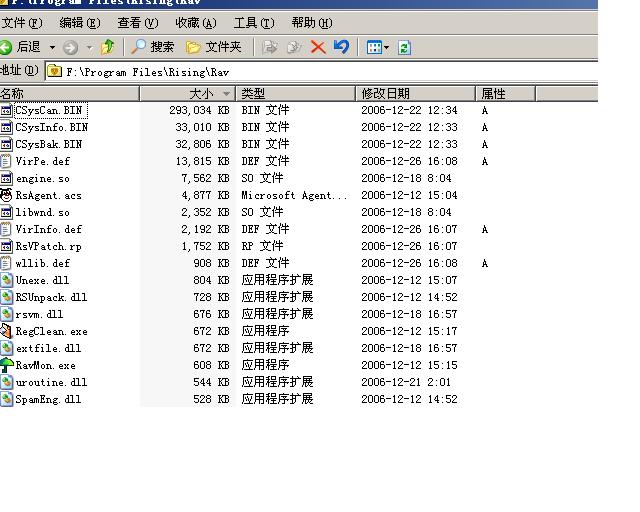Image resolution: width=640 pixels, height=512 pixels.
Task: Open the 文件(F) menu
Action: click(x=22, y=23)
